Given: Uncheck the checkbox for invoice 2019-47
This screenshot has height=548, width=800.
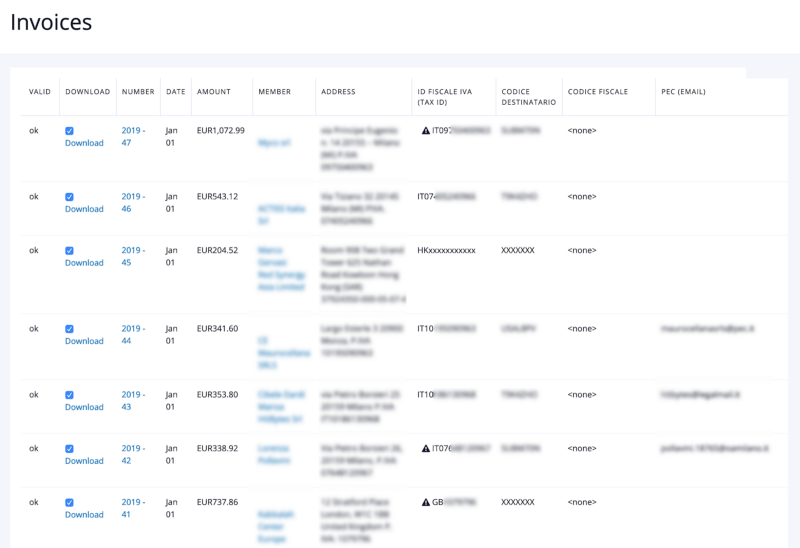Looking at the screenshot, I should tap(69, 131).
